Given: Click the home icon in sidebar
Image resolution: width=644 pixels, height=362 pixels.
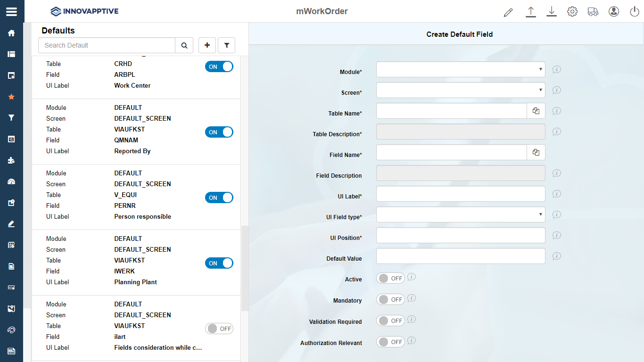Looking at the screenshot, I should coord(11,33).
